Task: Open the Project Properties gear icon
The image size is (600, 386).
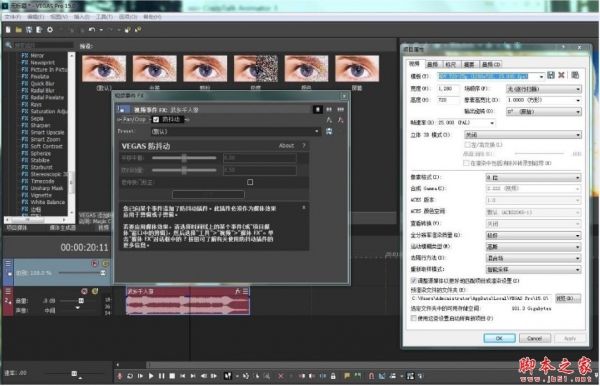Action: [50, 29]
